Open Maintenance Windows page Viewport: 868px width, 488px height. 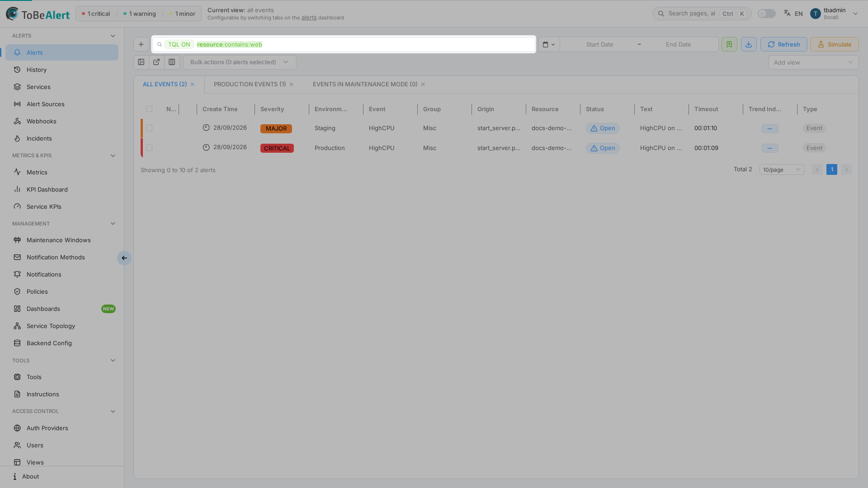pos(62,240)
